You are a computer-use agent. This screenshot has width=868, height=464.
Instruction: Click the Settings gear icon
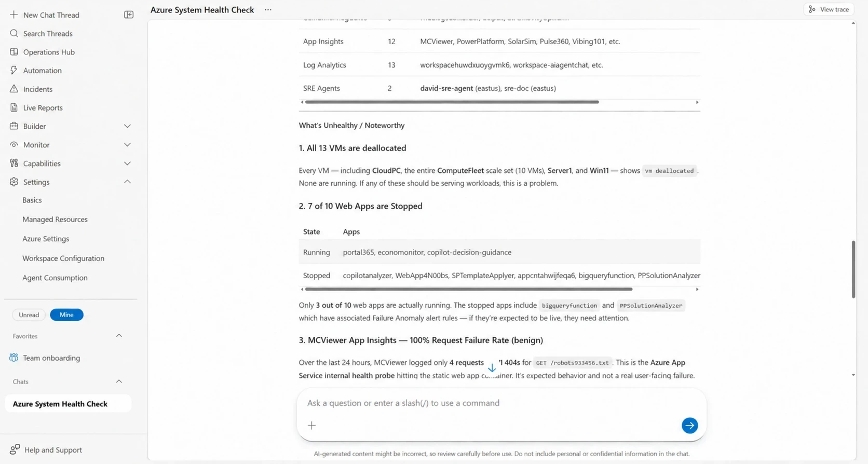click(14, 182)
